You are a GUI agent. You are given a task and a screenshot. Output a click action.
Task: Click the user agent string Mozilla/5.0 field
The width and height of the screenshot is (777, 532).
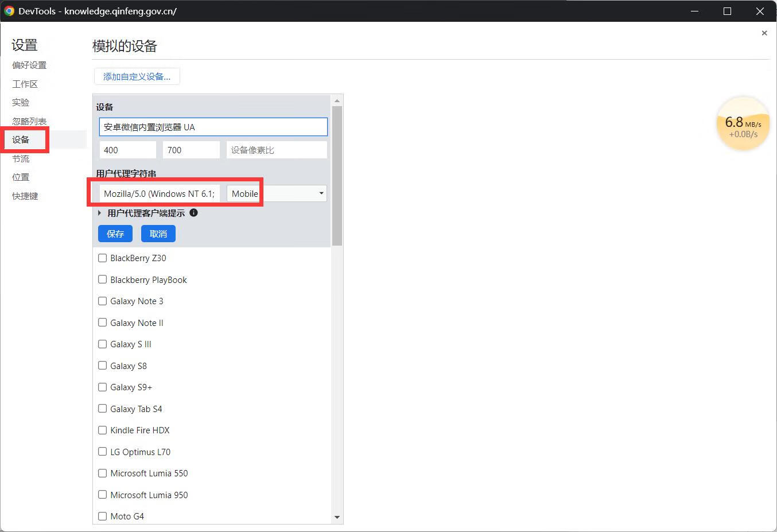tap(160, 193)
